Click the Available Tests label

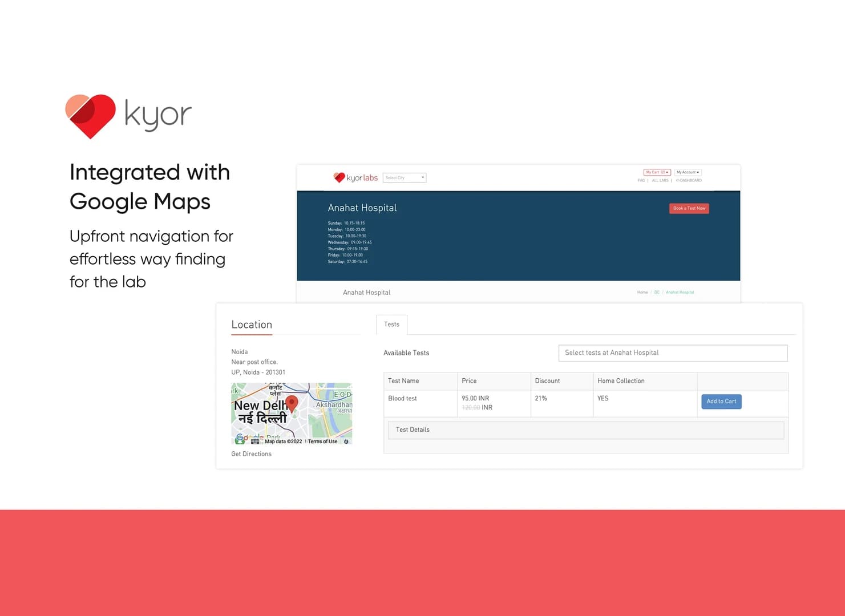(406, 353)
